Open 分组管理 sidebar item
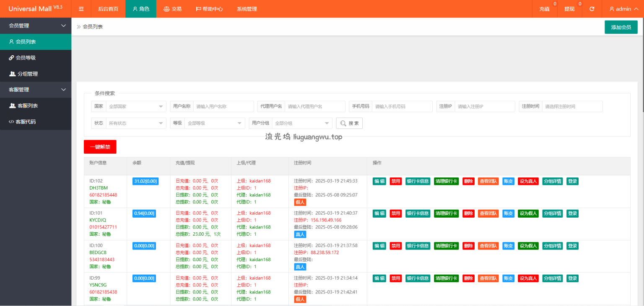This screenshot has width=644, height=306. pyautogui.click(x=27, y=74)
